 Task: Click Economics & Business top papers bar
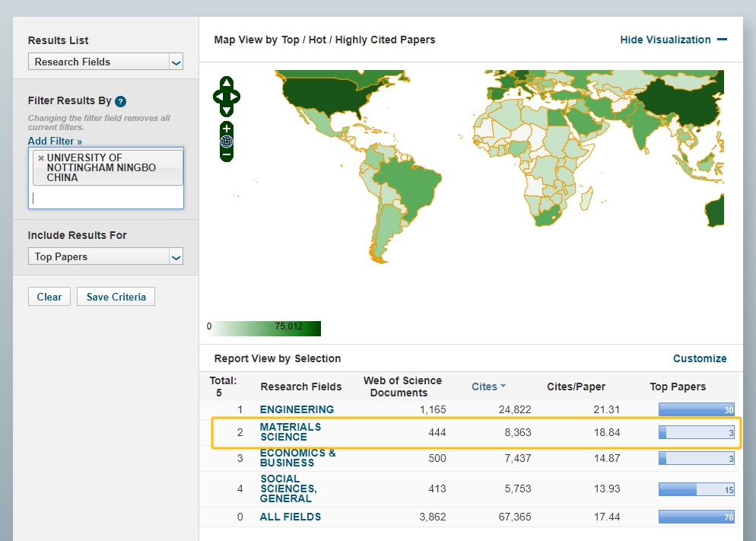(x=696, y=458)
